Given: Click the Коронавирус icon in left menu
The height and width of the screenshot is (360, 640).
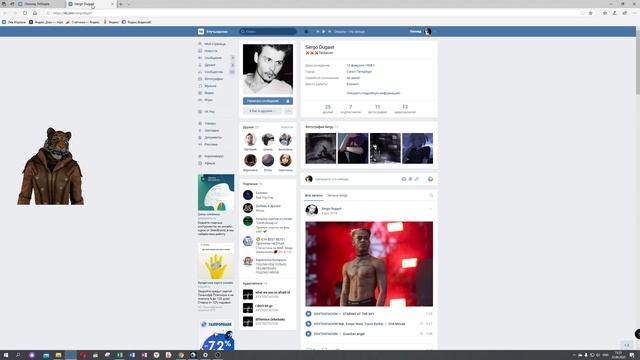Looking at the screenshot, I should tap(200, 156).
